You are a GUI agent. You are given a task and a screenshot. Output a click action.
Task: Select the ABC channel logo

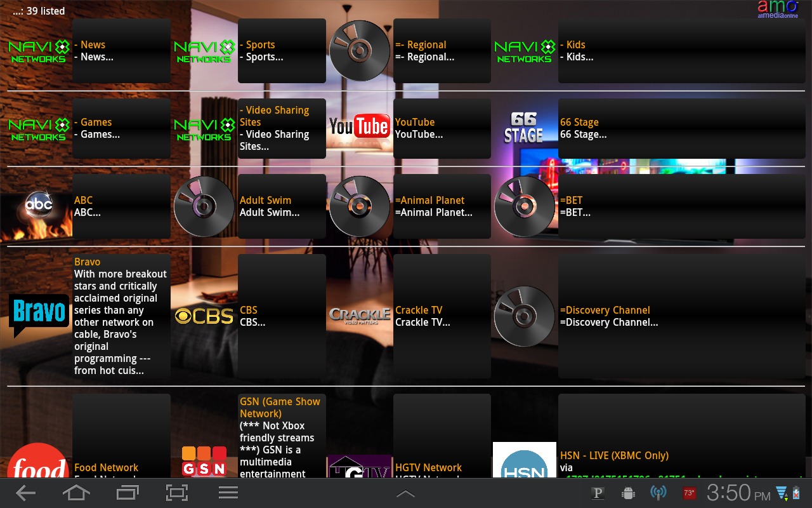[x=39, y=205]
